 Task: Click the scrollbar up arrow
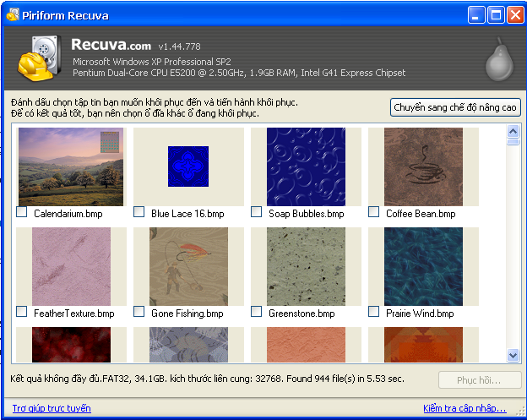[513, 131]
